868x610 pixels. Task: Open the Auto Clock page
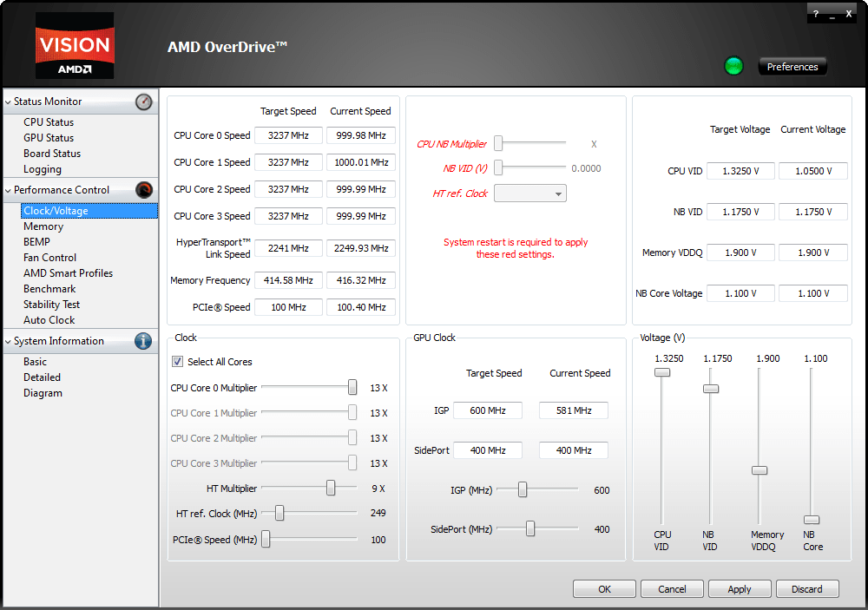tap(49, 320)
